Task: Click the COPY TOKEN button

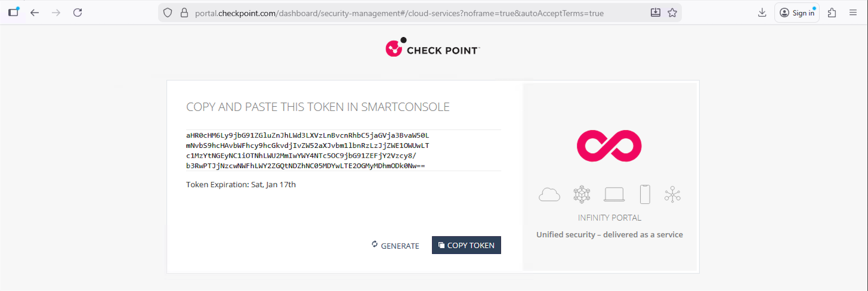Action: (466, 245)
